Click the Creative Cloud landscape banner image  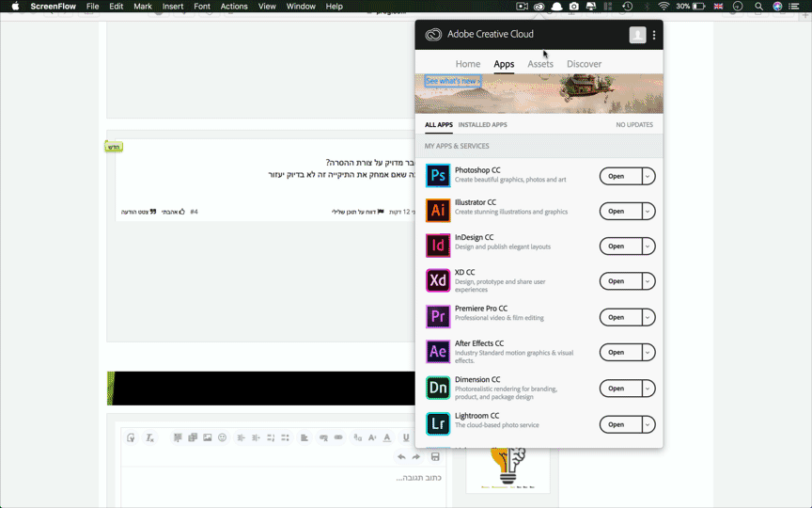tap(539, 94)
